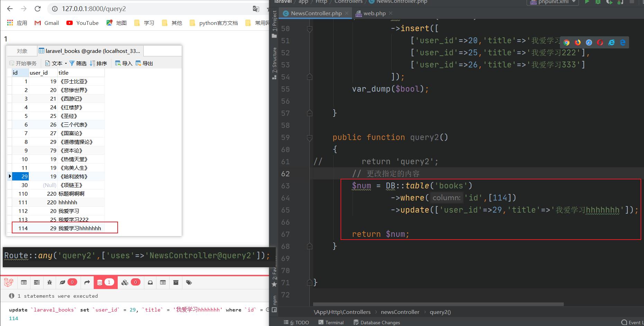Open debugbar Messages panel icon
The image size is (644, 326).
tap(24, 282)
